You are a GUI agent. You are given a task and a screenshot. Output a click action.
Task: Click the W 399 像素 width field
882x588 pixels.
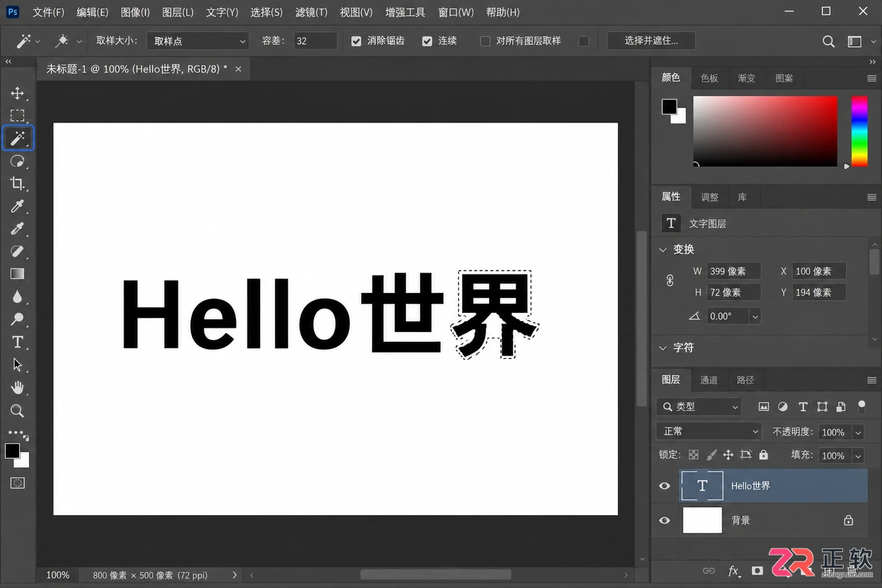[x=734, y=271]
